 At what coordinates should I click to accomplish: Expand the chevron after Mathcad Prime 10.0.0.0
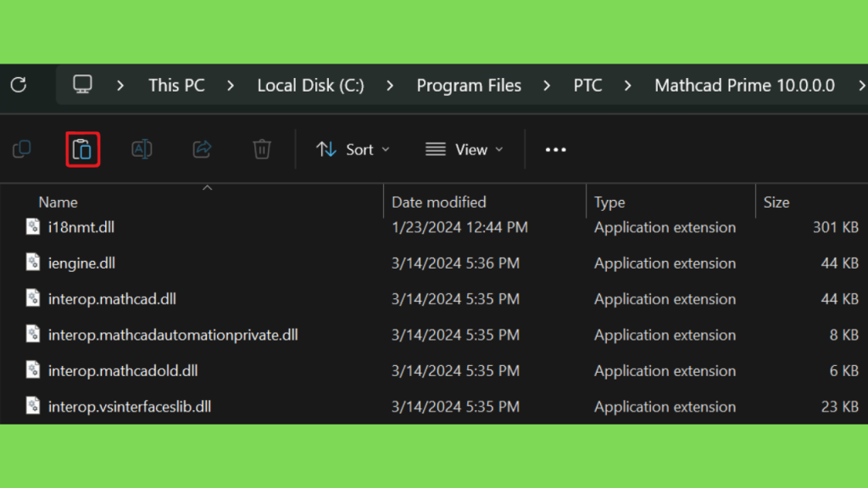861,86
